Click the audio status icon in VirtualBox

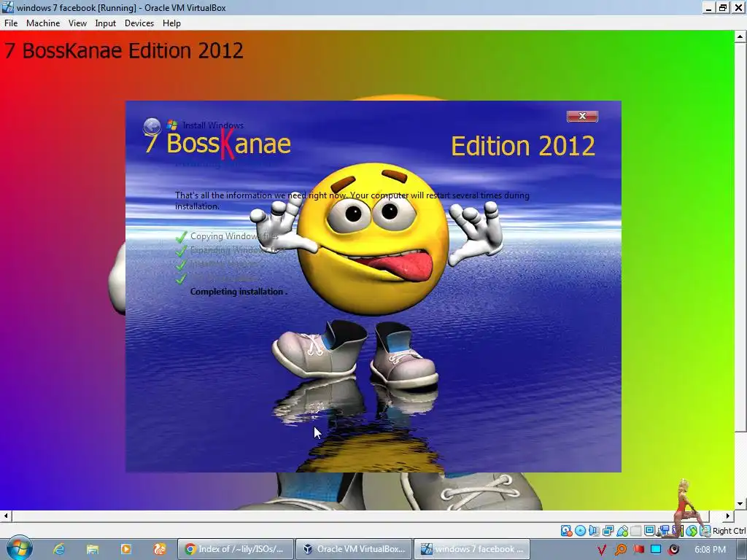click(x=594, y=531)
